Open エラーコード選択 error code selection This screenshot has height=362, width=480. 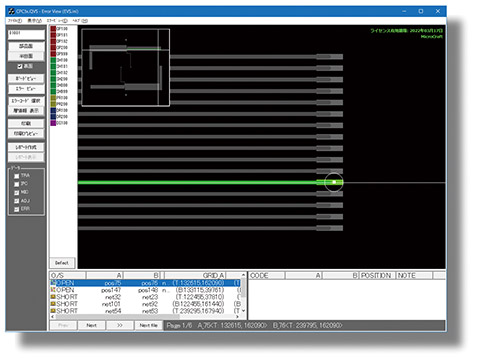[x=26, y=101]
